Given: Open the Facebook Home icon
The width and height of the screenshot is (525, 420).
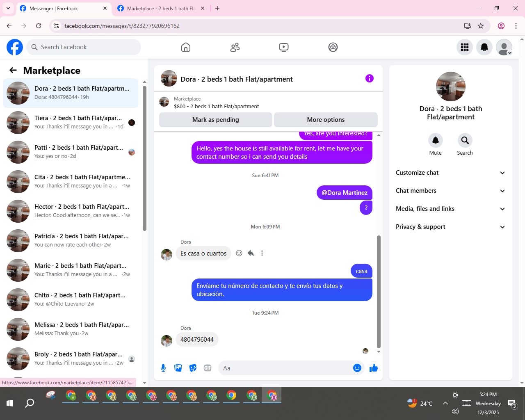Looking at the screenshot, I should (186, 47).
